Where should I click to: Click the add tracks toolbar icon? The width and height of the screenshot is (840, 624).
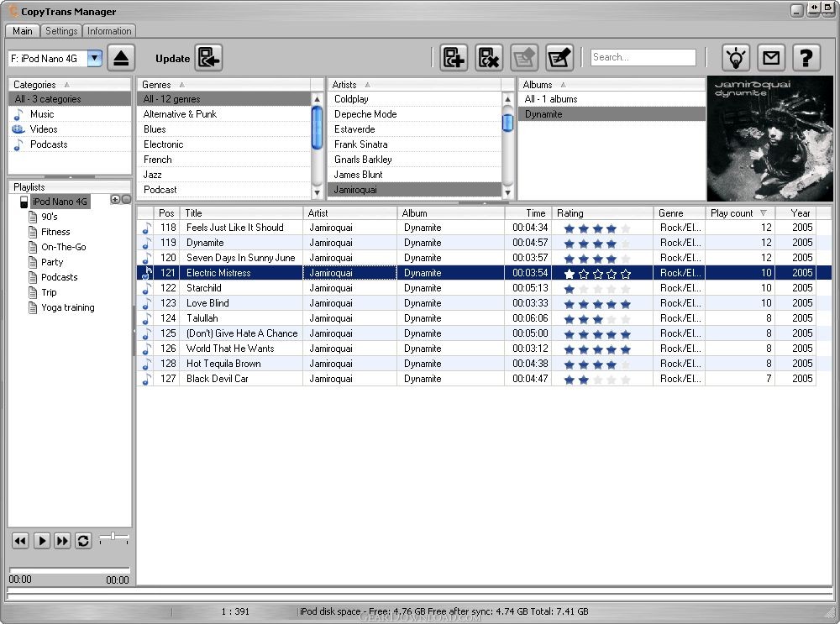[454, 58]
